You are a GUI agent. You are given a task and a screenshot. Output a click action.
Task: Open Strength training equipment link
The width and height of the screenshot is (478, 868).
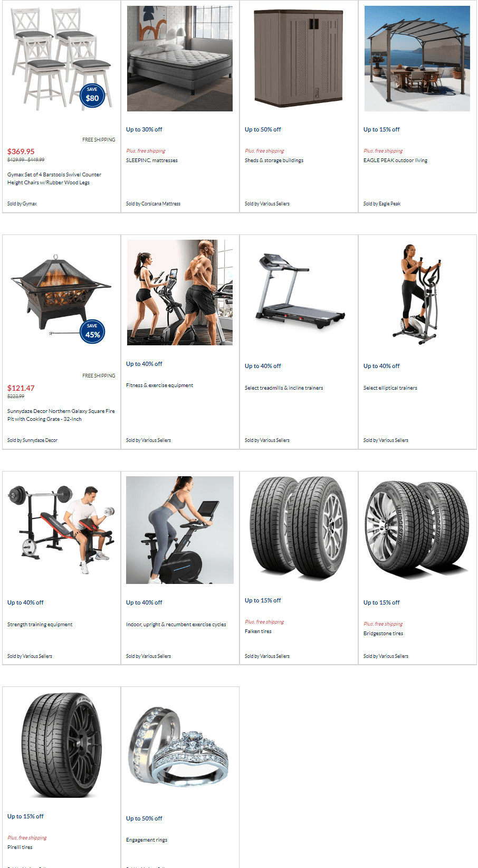pyautogui.click(x=40, y=625)
